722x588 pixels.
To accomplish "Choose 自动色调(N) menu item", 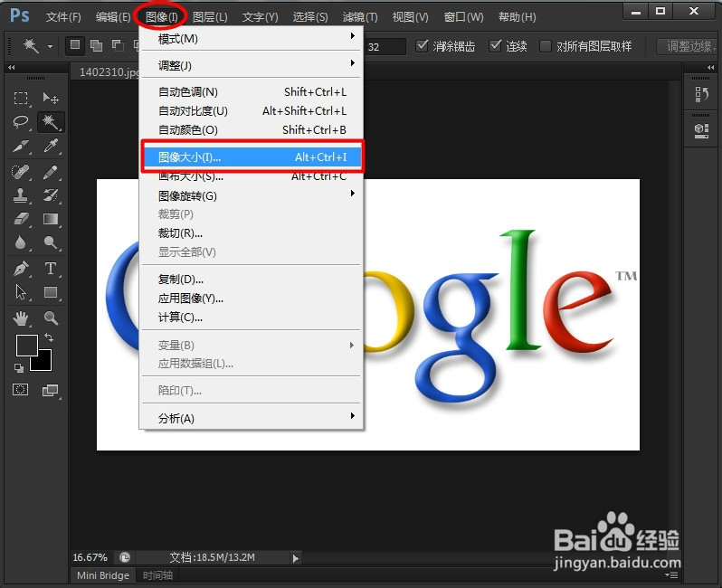I will [252, 92].
